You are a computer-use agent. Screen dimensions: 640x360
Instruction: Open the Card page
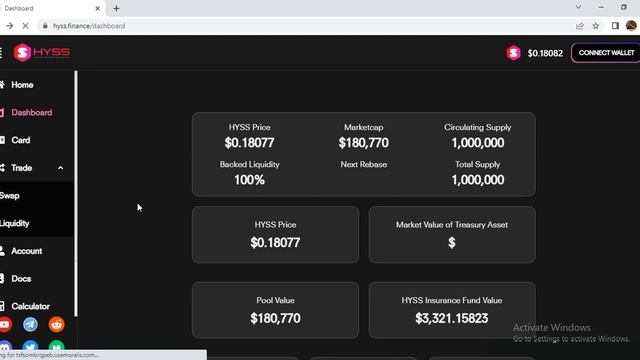click(x=20, y=140)
